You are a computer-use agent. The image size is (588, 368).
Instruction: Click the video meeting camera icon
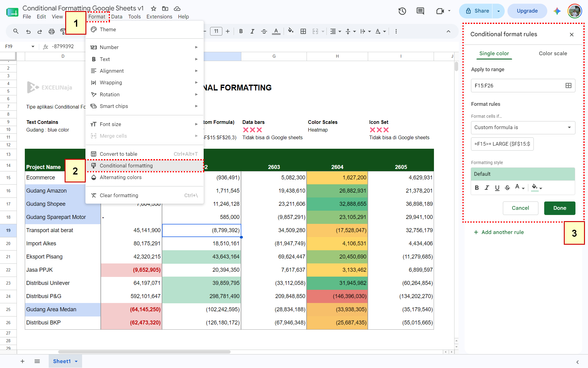(440, 11)
